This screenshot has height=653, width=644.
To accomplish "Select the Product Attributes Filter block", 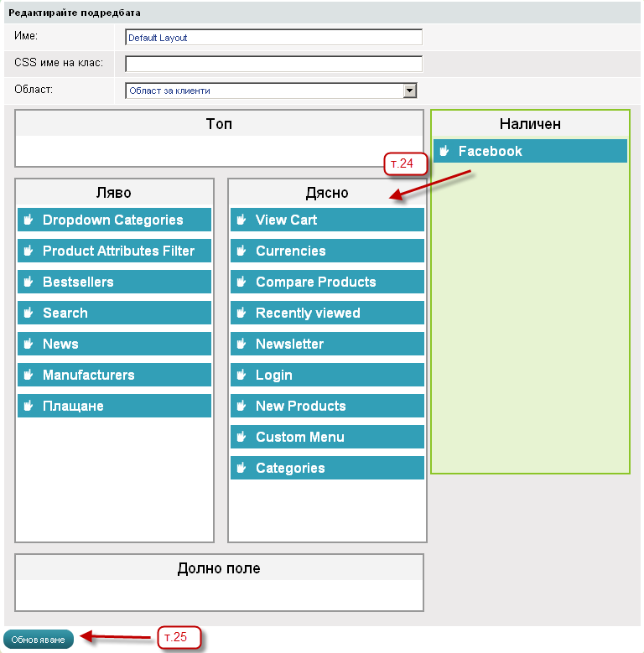I will coord(118,251).
